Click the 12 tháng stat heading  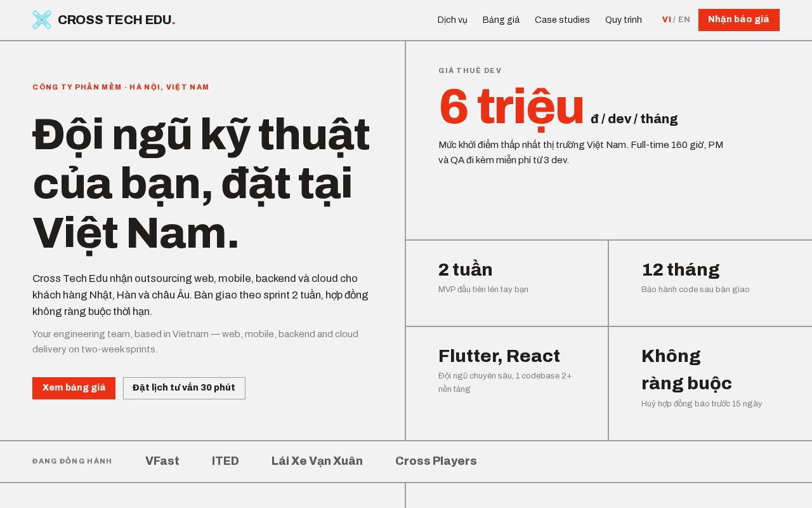[681, 269]
